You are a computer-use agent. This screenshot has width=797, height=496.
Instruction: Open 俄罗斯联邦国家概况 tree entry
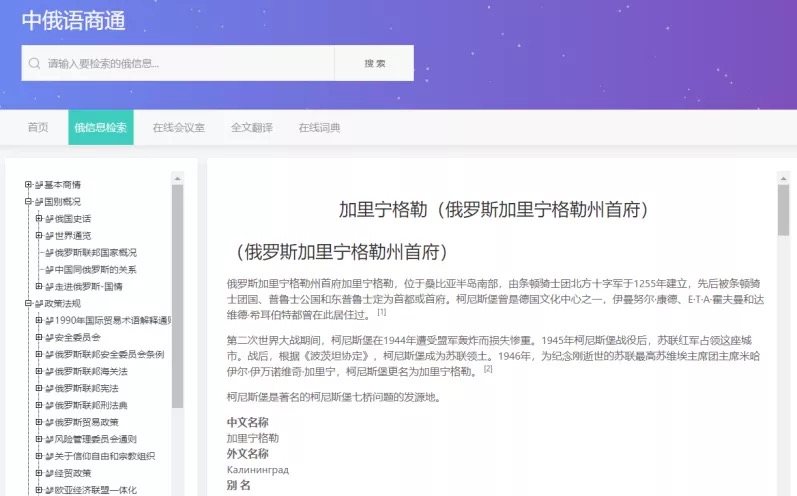click(x=96, y=253)
